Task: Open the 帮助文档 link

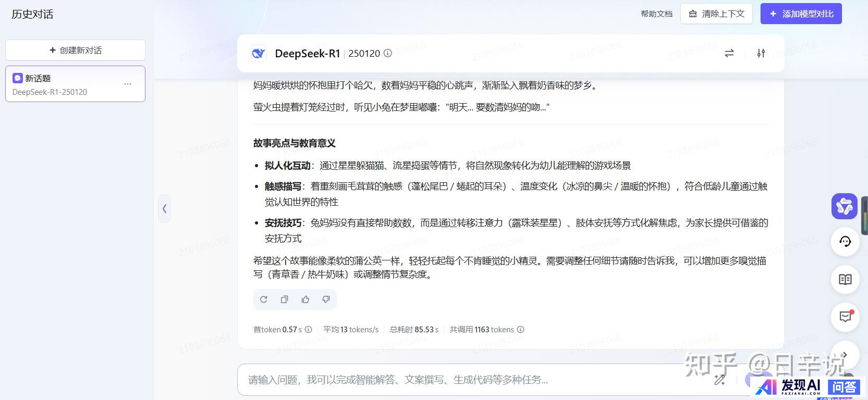Action: [656, 14]
